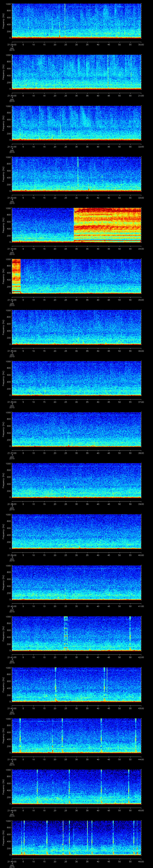Screen dimensions: 153x868
Task: Click the red broadband noise block in 21:34:00 panel
Action: tap(16, 276)
